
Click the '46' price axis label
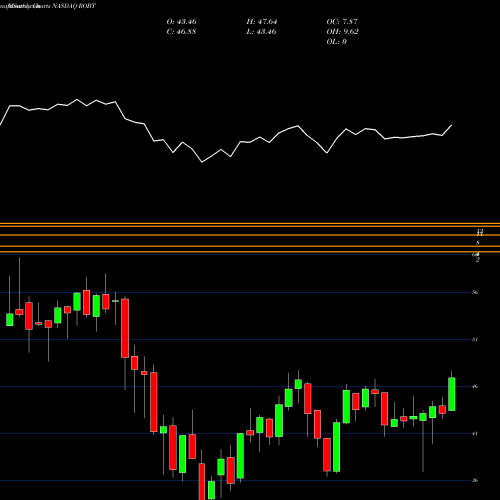[x=475, y=386]
